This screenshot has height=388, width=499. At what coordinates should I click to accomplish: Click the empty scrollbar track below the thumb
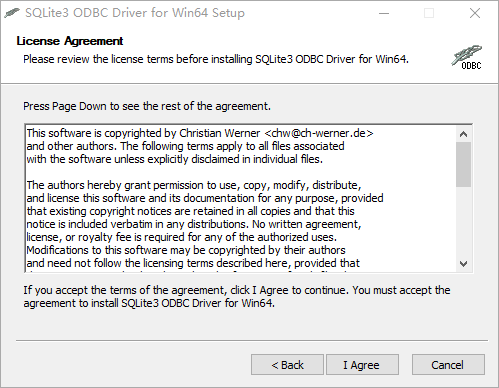pos(463,222)
